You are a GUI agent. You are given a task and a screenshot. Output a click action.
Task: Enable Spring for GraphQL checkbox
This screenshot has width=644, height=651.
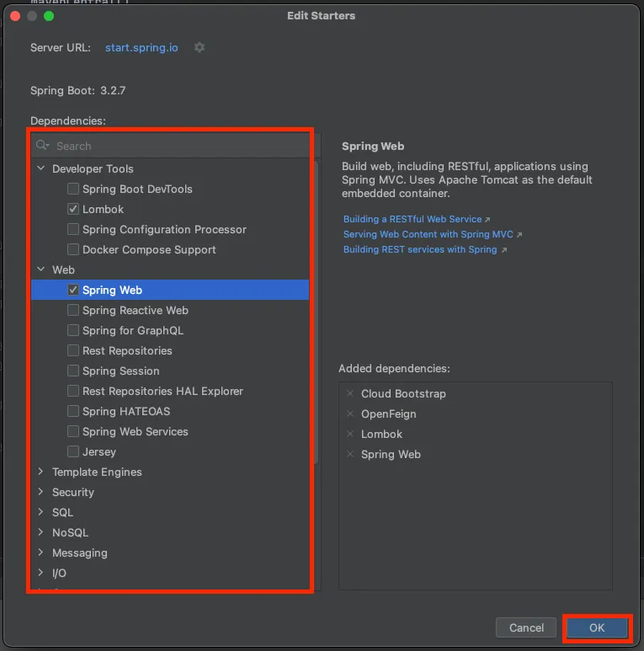click(x=73, y=330)
